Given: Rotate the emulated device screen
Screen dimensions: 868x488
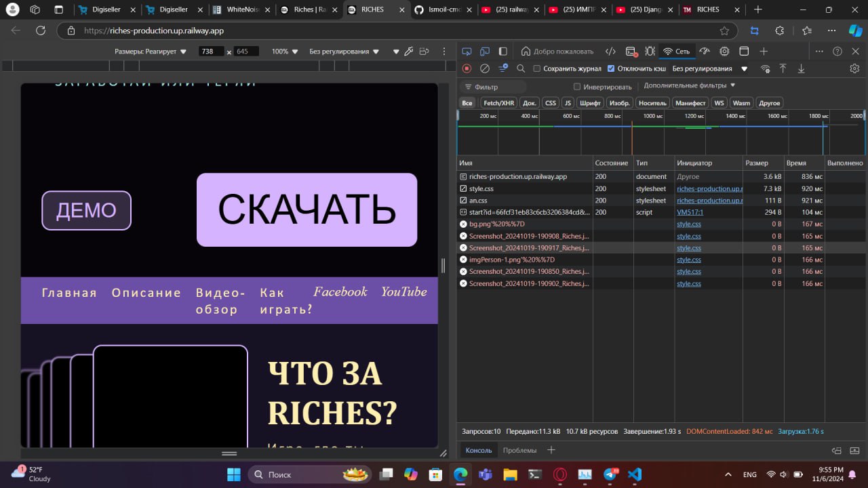Looking at the screenshot, I should [425, 52].
